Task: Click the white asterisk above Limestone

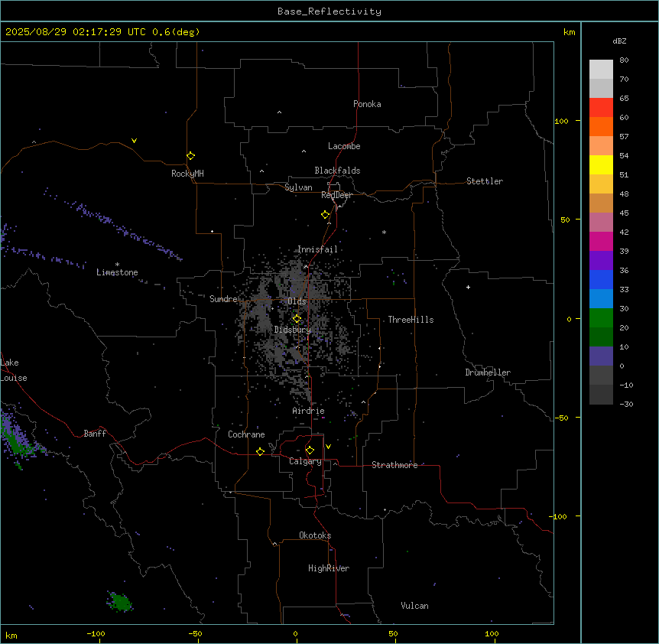Action: tap(117, 265)
